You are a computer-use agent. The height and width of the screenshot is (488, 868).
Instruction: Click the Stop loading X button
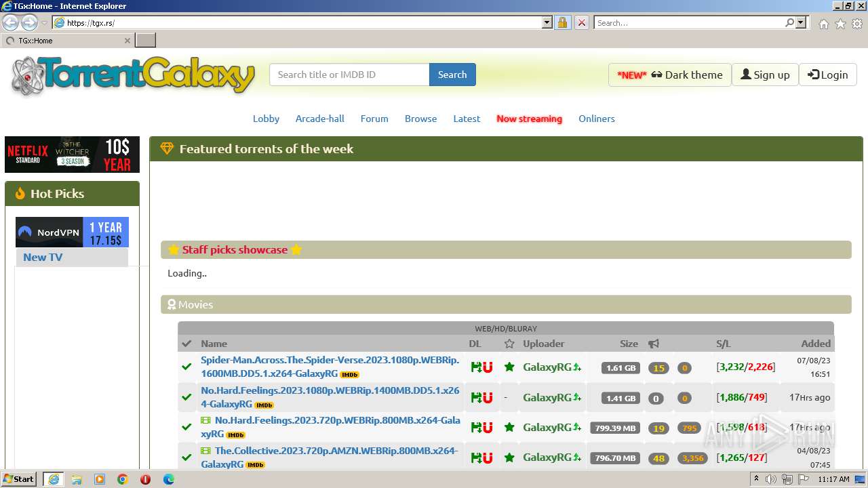pyautogui.click(x=581, y=22)
